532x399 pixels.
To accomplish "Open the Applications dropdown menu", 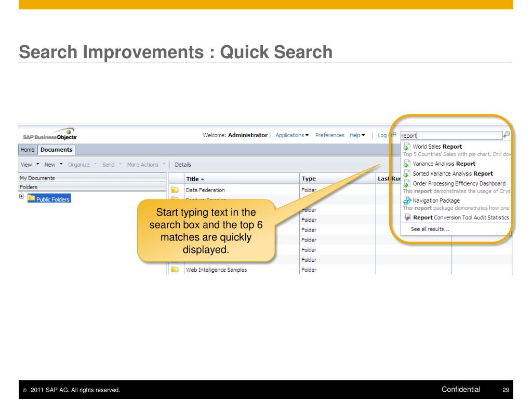I will pos(292,135).
